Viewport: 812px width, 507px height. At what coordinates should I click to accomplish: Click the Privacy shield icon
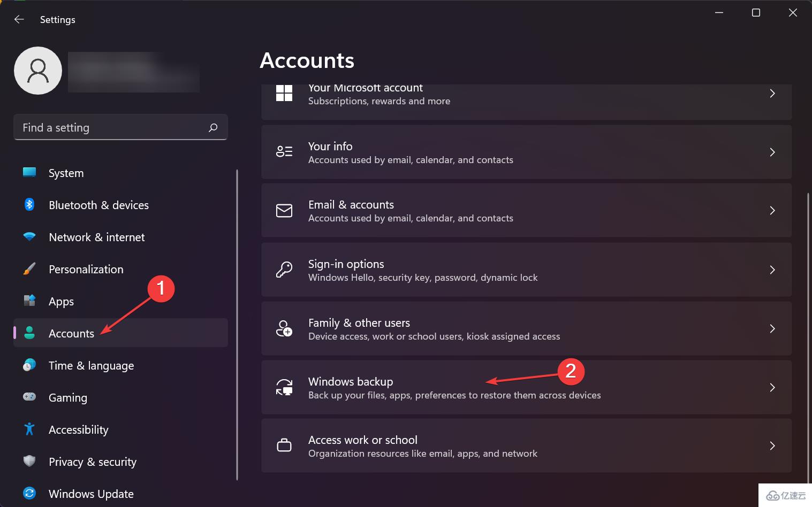tap(29, 461)
